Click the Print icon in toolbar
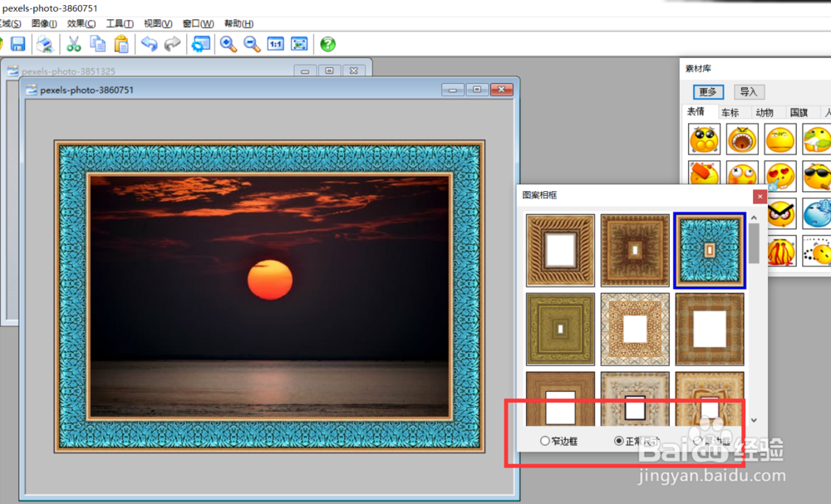This screenshot has width=831, height=504. click(x=45, y=44)
